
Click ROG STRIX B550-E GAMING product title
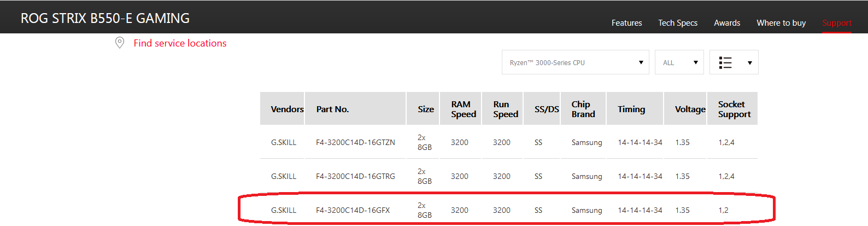pyautogui.click(x=105, y=18)
